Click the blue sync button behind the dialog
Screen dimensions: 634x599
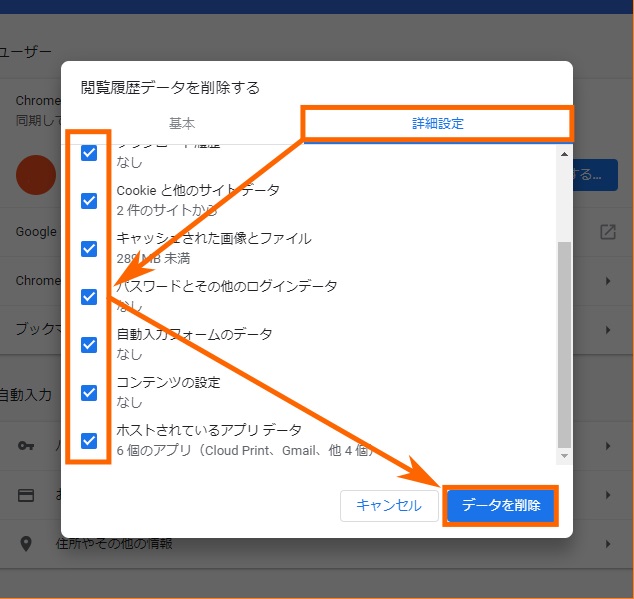coord(595,175)
